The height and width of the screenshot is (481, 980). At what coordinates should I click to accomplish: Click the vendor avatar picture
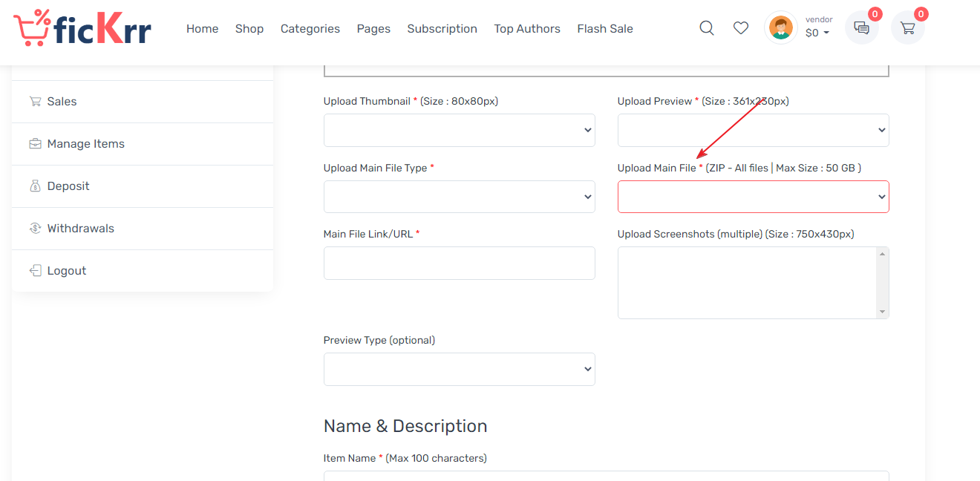coord(780,27)
